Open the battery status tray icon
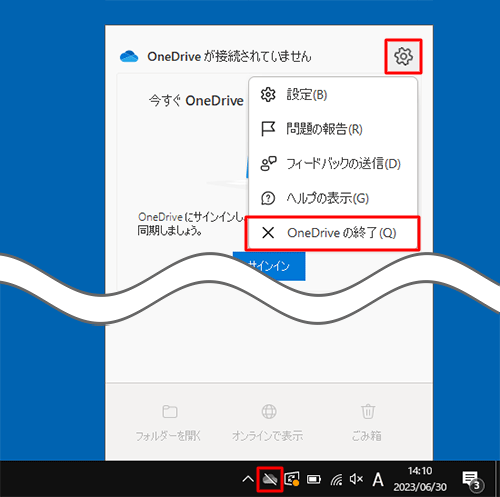Screen dimensions: 500x497 [x=314, y=479]
